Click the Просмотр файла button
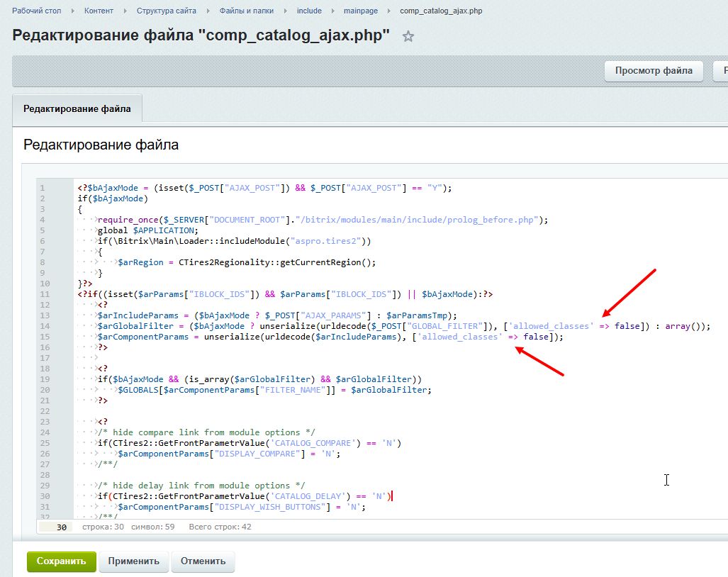The width and height of the screenshot is (728, 577). 654,71
